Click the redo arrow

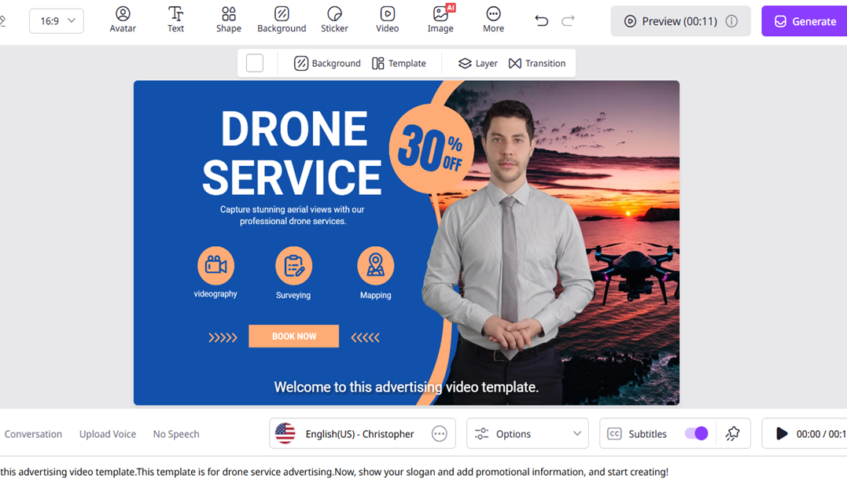568,21
